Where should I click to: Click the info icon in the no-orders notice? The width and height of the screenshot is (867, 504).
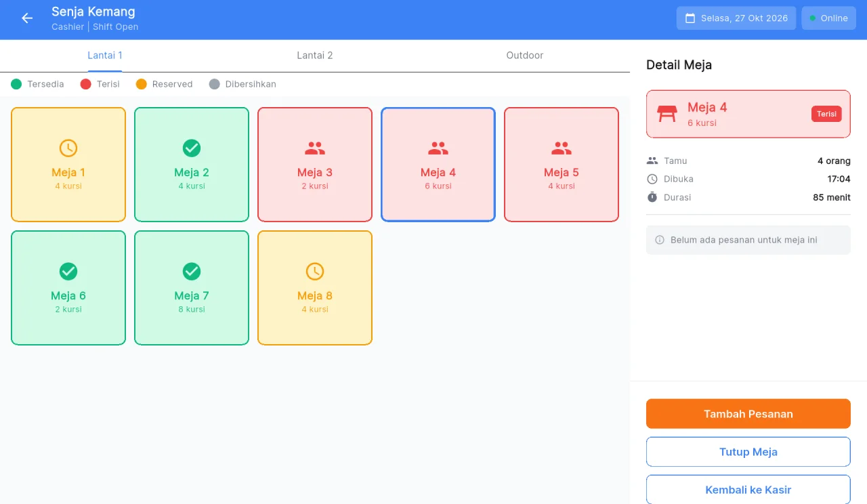tap(660, 240)
